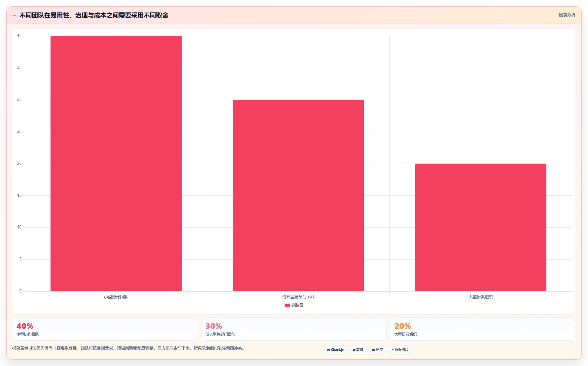Viewport: 588px width, 366px height.
Task: Click x-axis label 小型协作团队
Action: (x=116, y=297)
